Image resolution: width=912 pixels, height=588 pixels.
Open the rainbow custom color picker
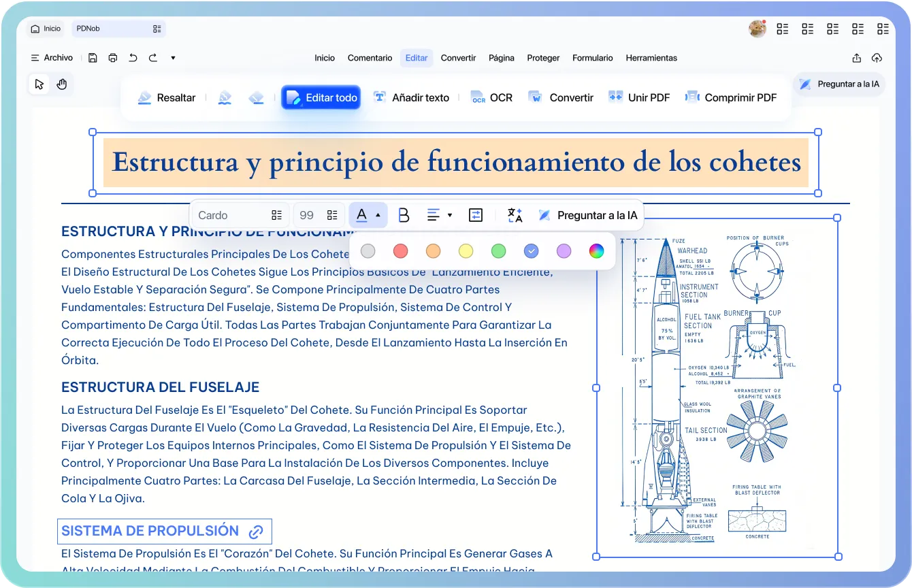(596, 251)
